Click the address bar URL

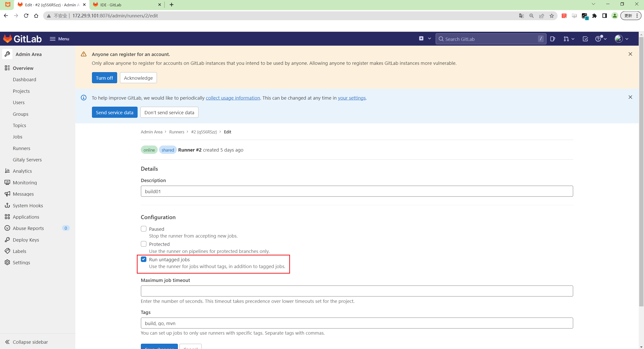115,16
